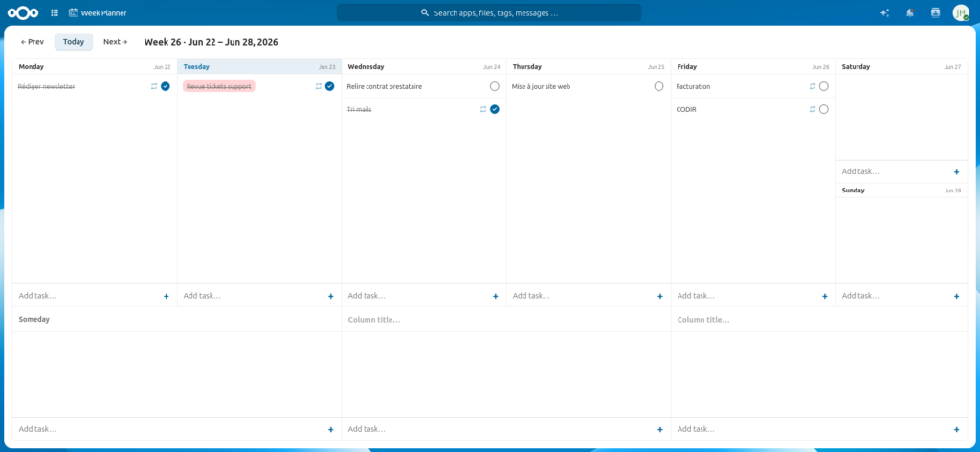
Task: Click the Week Planner app title
Action: tap(103, 12)
